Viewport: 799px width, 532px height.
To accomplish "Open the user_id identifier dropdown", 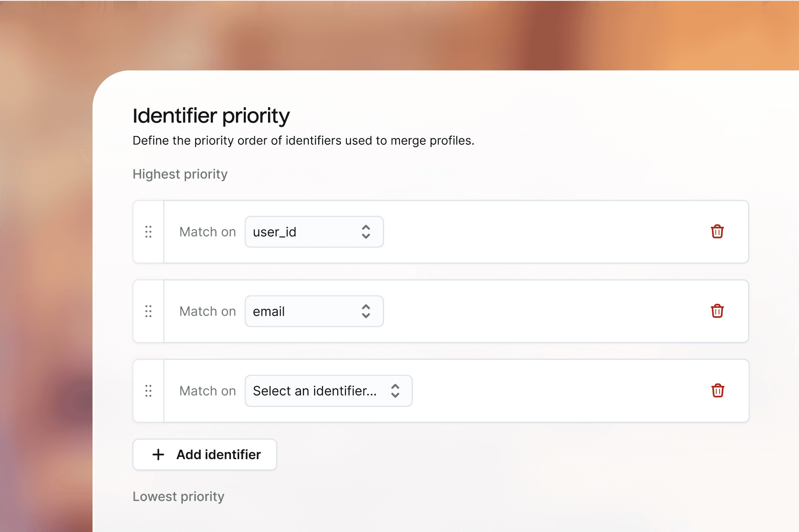I will [314, 232].
